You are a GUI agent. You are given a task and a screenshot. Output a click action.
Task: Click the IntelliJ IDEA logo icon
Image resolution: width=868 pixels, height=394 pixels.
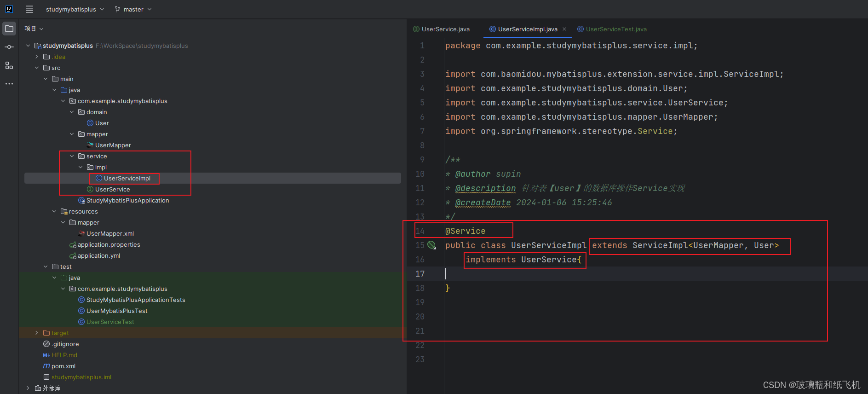click(x=9, y=9)
